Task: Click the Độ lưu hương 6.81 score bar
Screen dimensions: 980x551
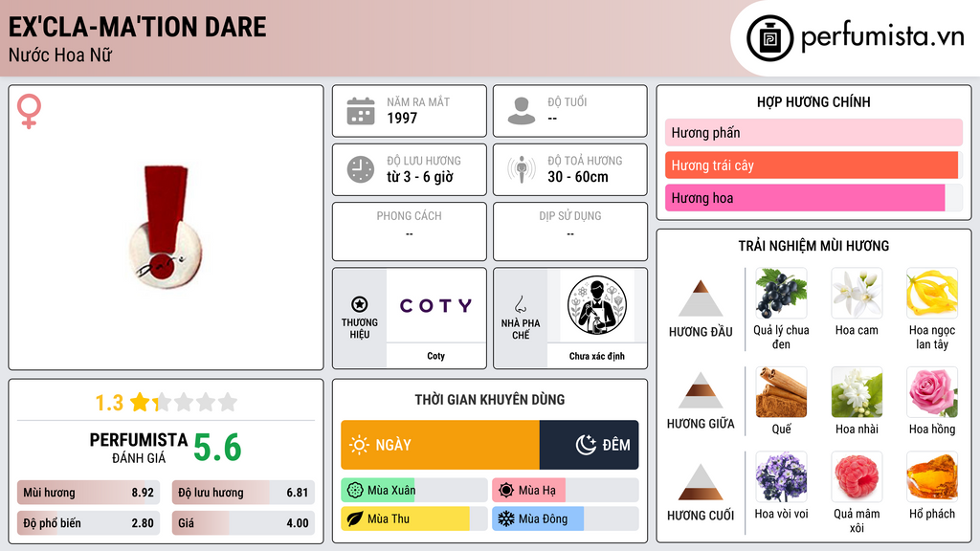Action: [243, 493]
